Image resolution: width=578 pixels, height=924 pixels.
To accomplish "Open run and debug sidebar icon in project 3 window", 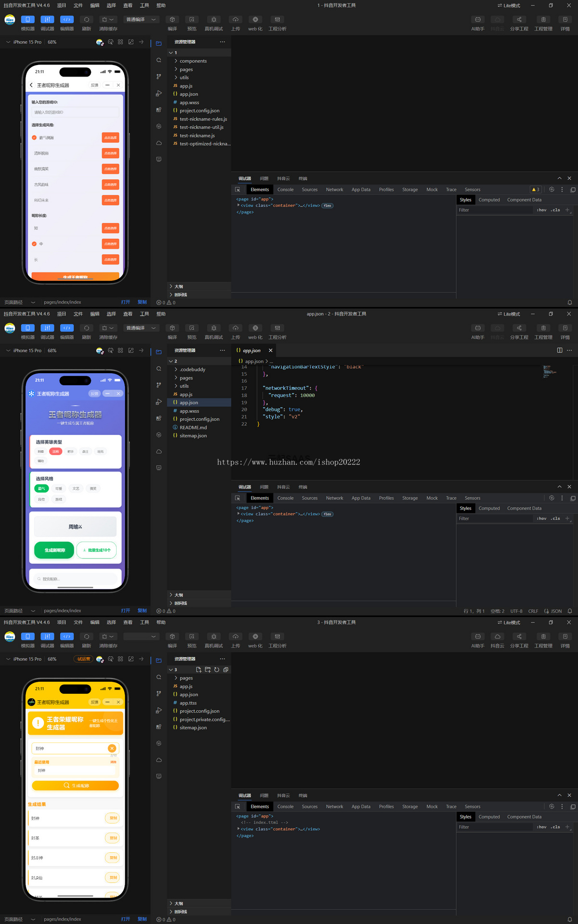I will [159, 710].
